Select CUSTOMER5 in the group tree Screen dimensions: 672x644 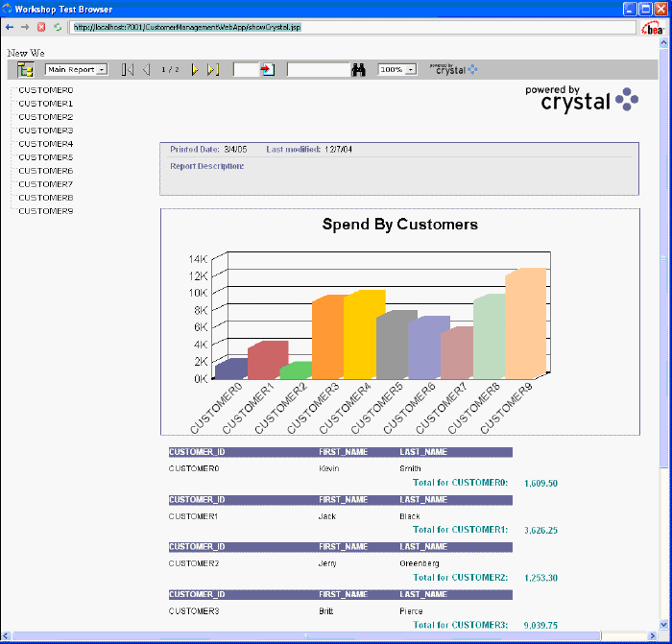click(x=46, y=157)
